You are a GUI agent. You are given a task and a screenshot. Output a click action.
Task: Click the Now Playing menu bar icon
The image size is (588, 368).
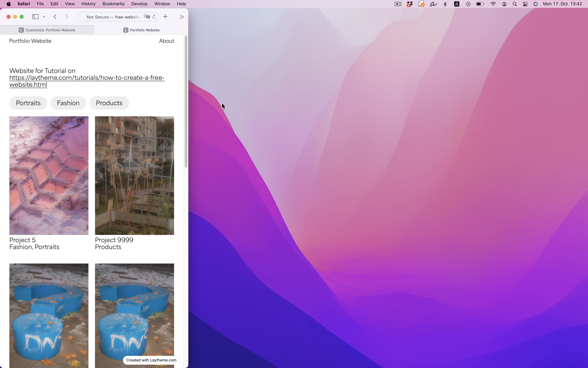click(468, 4)
